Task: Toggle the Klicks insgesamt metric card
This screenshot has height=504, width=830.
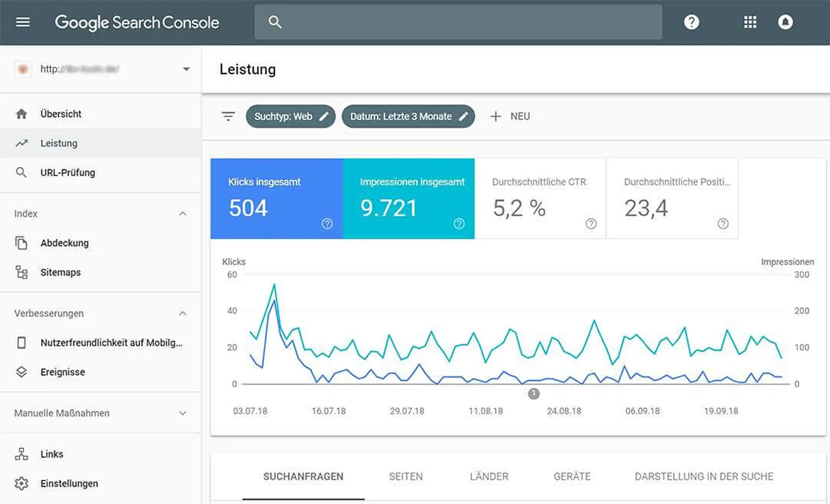Action: click(277, 198)
